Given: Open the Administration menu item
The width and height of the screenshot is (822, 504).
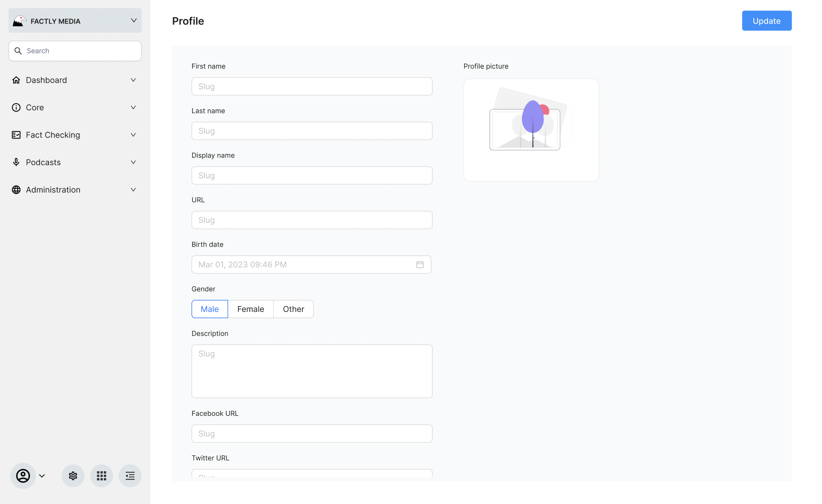Looking at the screenshot, I should (x=75, y=190).
